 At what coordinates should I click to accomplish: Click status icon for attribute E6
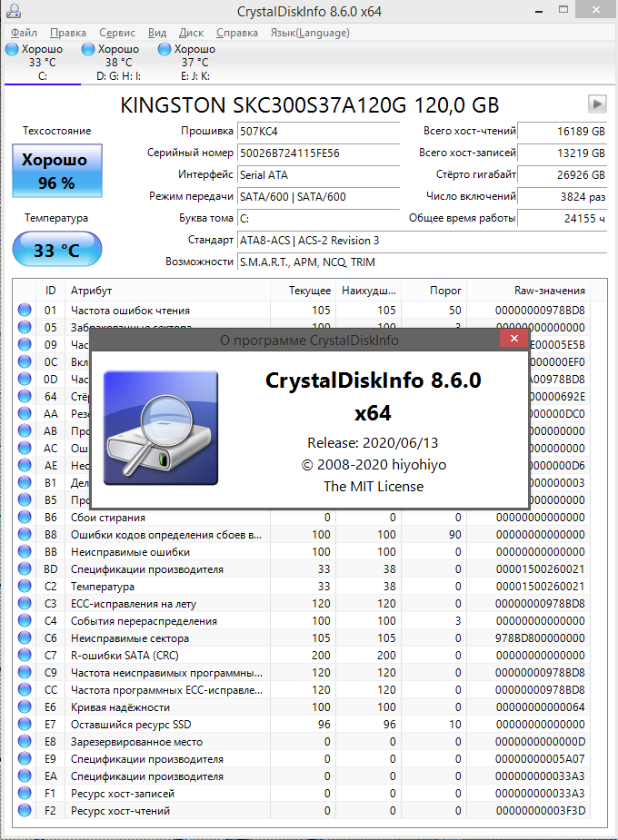pos(25,707)
